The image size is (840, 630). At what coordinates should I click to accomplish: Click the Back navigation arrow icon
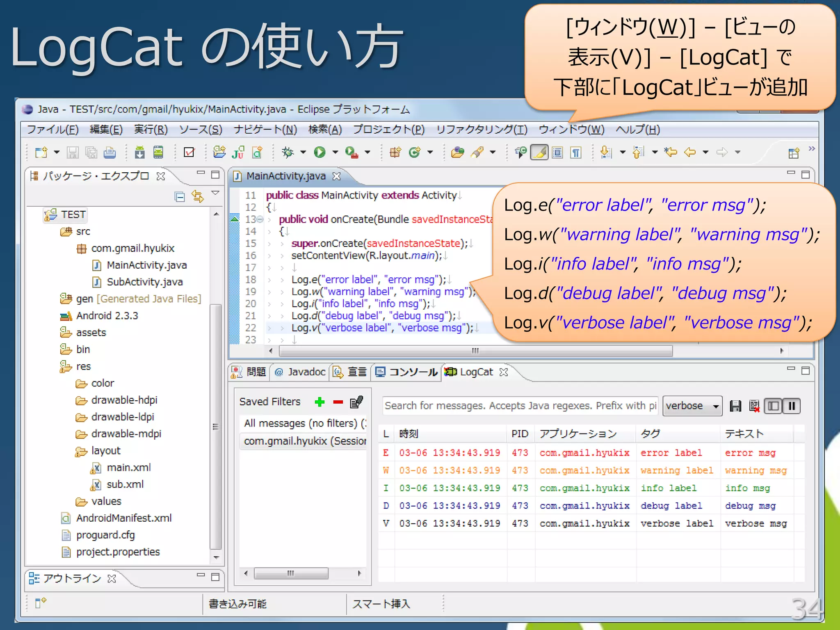pyautogui.click(x=690, y=153)
